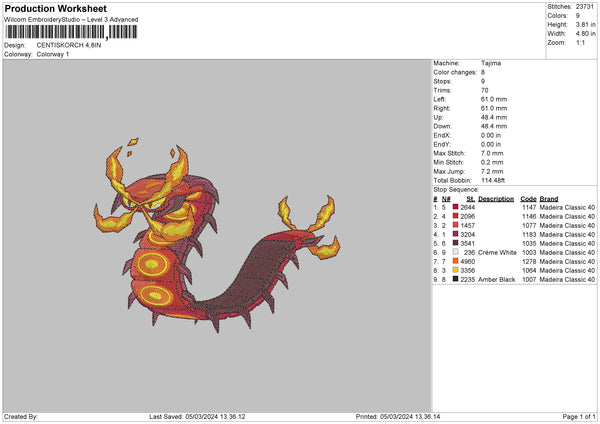The image size is (600, 424).
Task: Select the Amber Black color swatch
Action: click(x=455, y=279)
